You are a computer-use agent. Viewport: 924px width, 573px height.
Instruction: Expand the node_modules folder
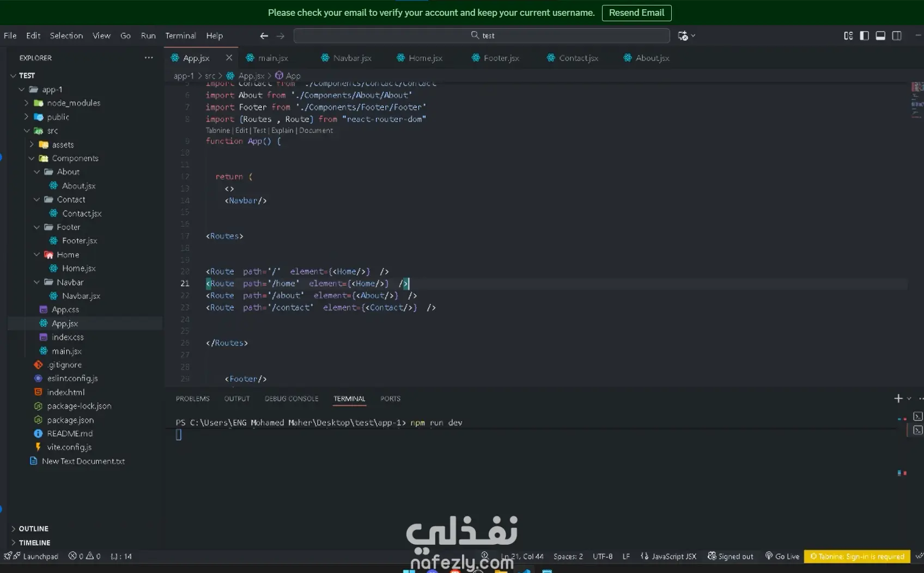click(x=26, y=103)
